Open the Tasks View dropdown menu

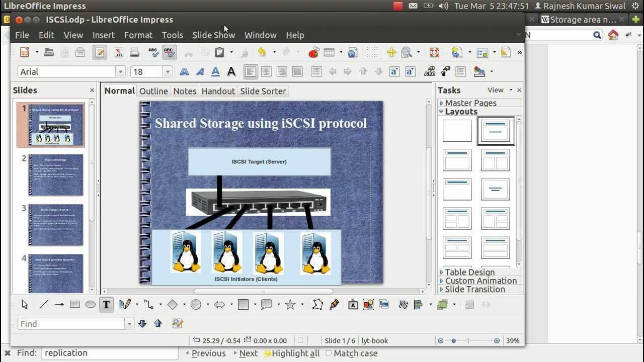tap(500, 90)
